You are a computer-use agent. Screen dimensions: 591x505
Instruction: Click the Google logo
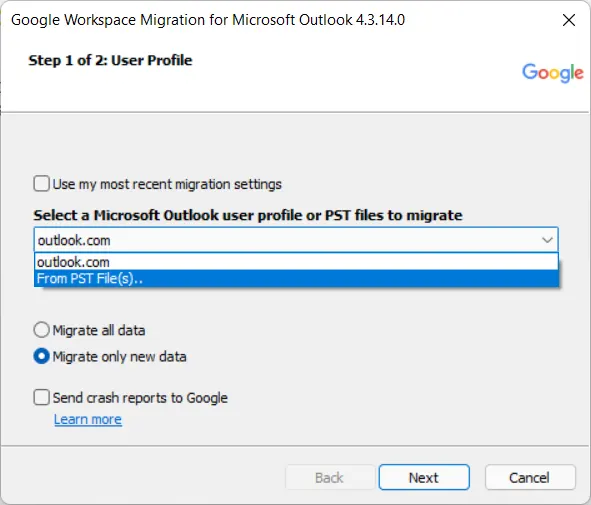(553, 73)
